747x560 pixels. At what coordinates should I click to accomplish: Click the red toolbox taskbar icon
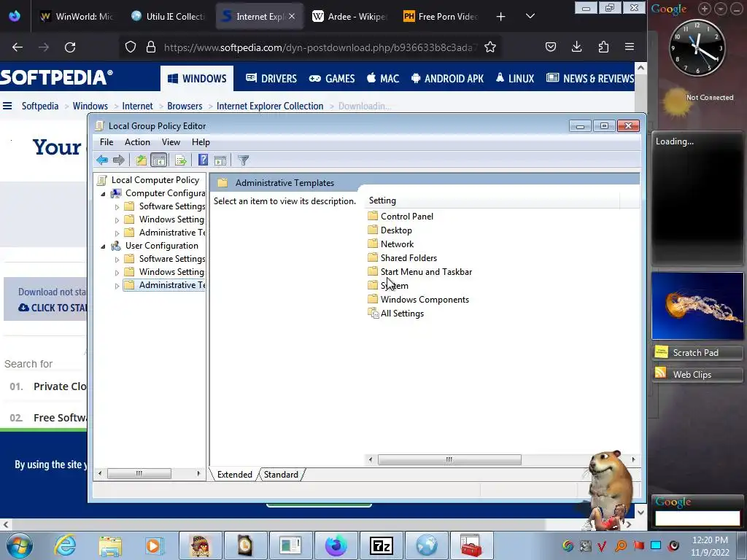pos(471,545)
